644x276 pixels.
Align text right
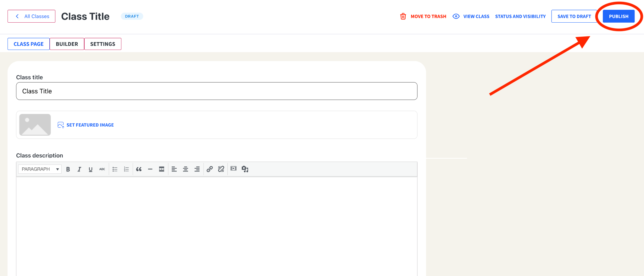(x=197, y=169)
